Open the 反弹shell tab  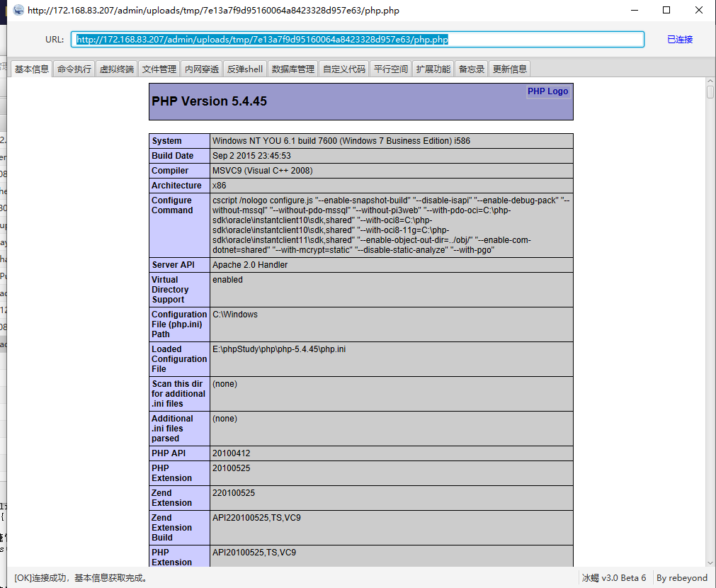point(245,69)
